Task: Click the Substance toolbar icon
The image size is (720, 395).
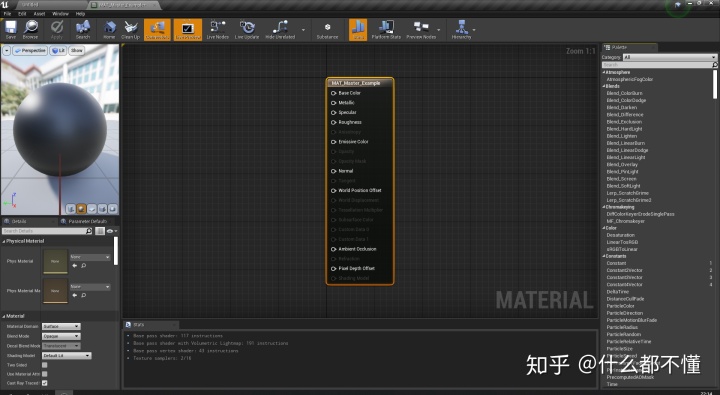Action: click(x=327, y=30)
